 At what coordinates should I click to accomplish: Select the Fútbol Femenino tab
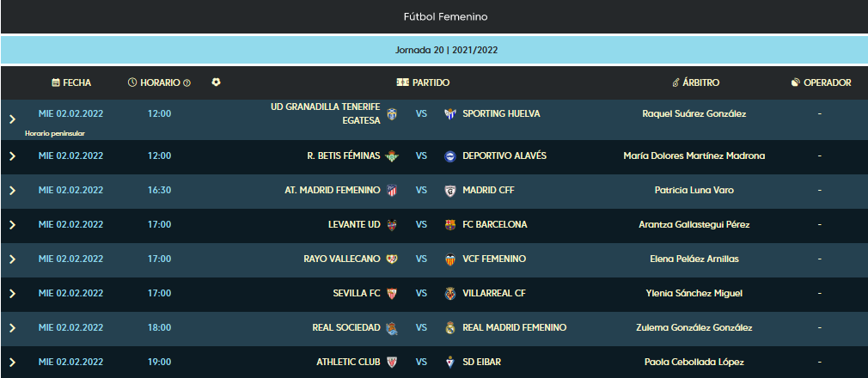[446, 17]
